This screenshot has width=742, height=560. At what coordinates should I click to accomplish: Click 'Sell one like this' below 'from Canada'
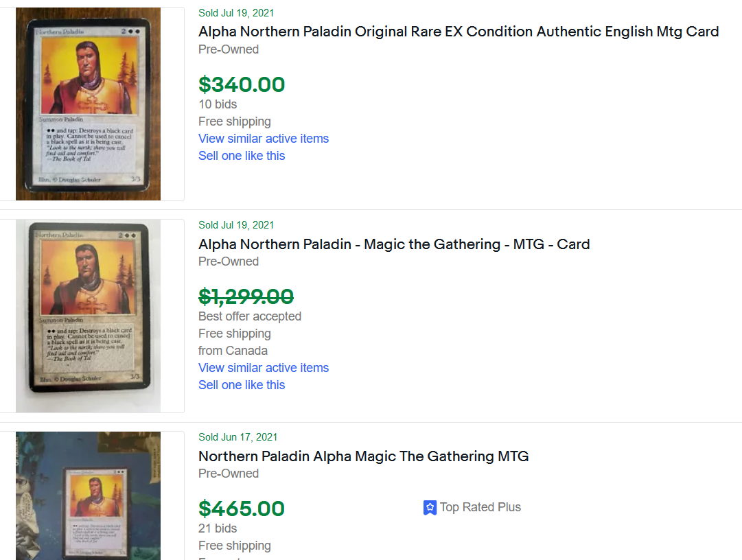pos(242,385)
